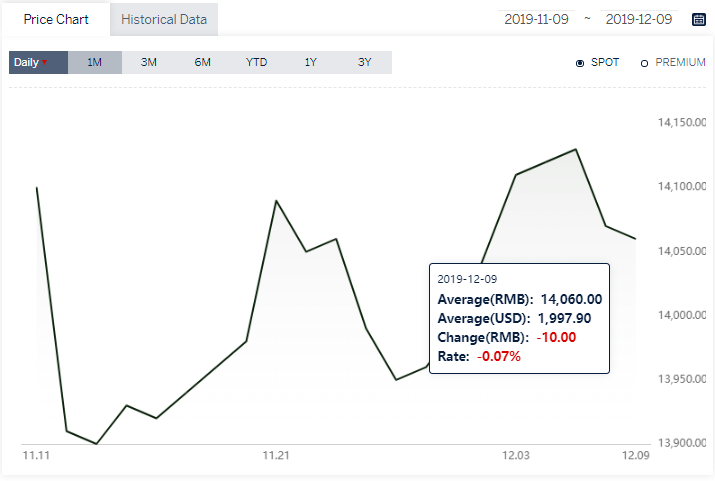715x481 pixels.
Task: Click the end date field 2019-12-09
Action: click(x=639, y=19)
